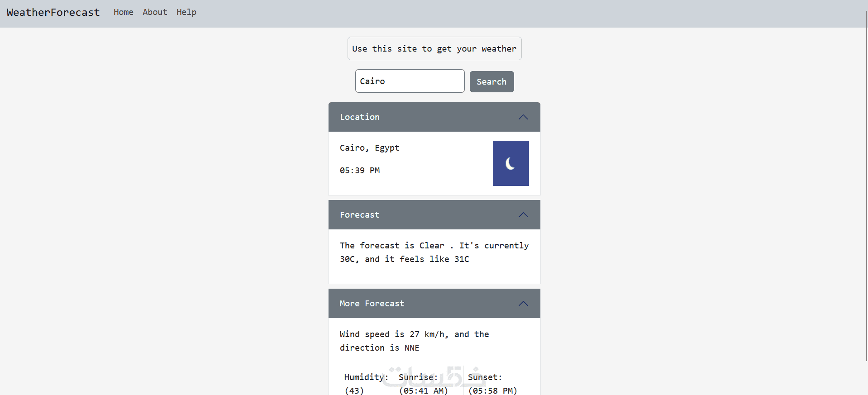This screenshot has width=868, height=395.
Task: Click the 05:39 PM local time
Action: [360, 171]
